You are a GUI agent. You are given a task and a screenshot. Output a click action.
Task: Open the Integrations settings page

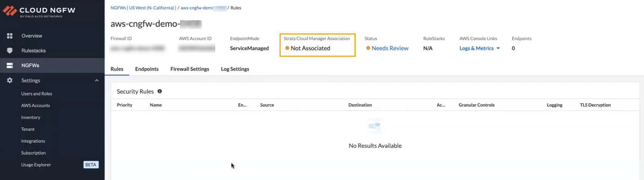pos(33,141)
